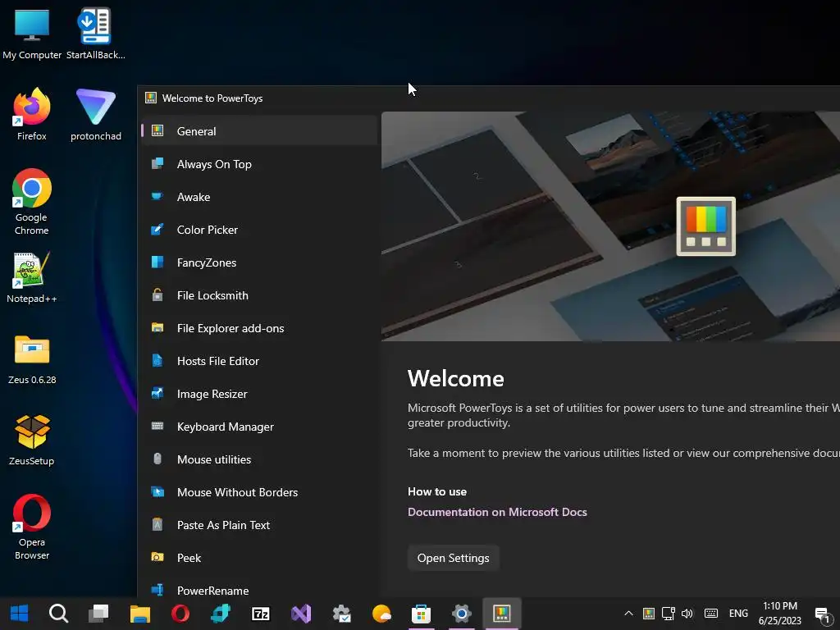Select File Explorer add-ons label
The height and width of the screenshot is (630, 840).
pyautogui.click(x=231, y=328)
